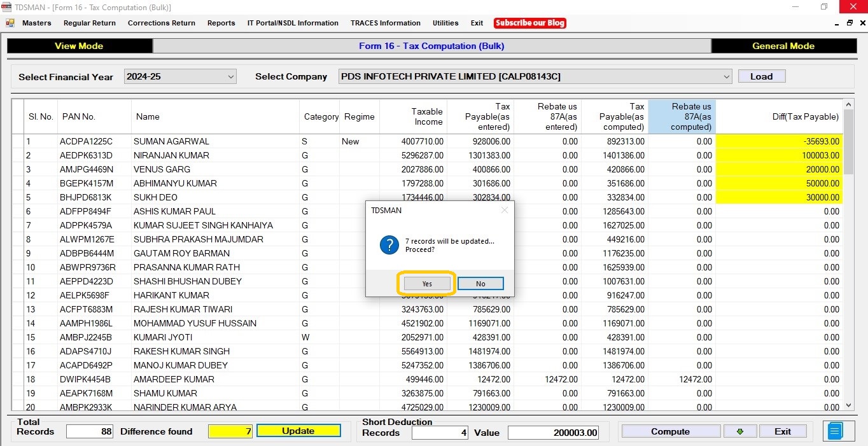The height and width of the screenshot is (446, 868).
Task: Click the yellow Update button
Action: pos(298,431)
